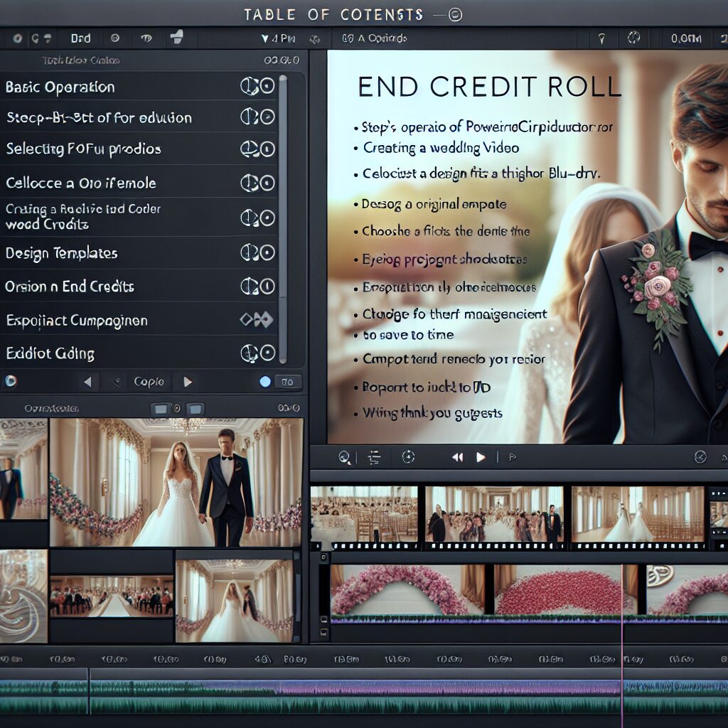
Task: Click the round icon at the chapter panel's bottom left
Action: [x=10, y=381]
